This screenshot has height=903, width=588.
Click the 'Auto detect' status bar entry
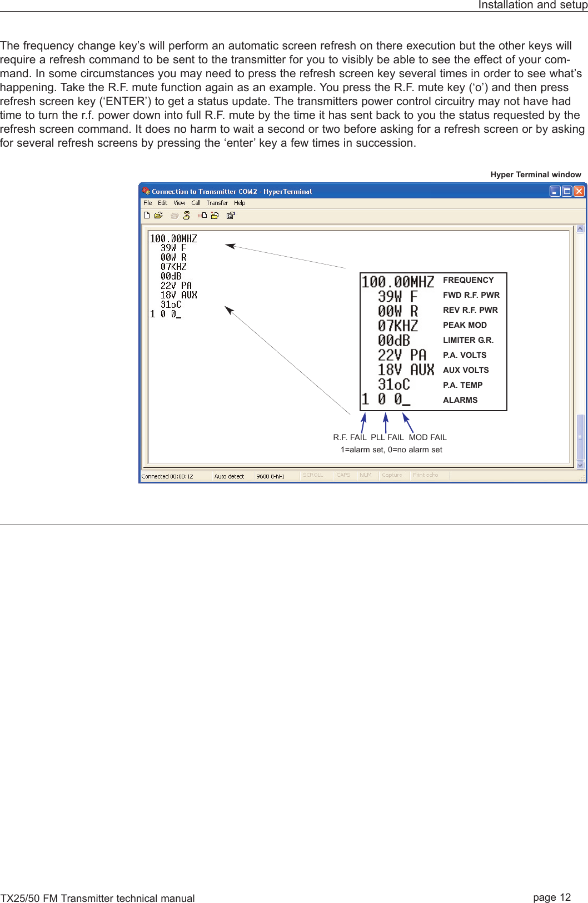(229, 476)
